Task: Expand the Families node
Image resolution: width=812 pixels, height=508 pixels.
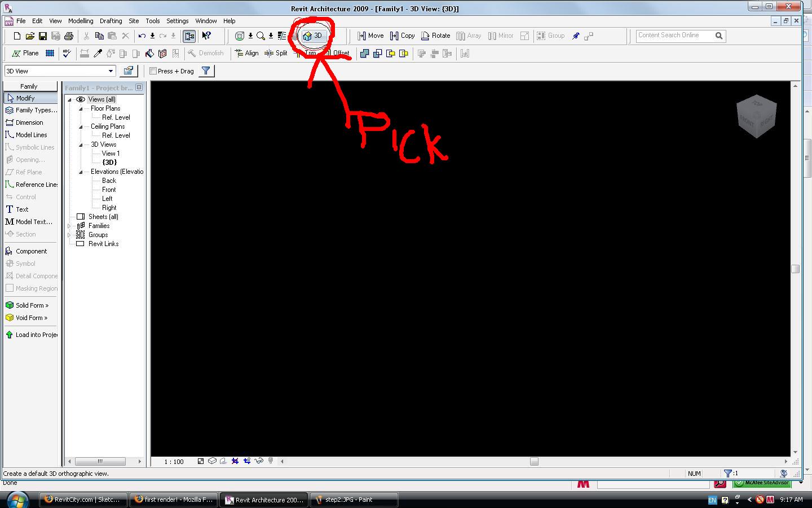Action: [70, 226]
